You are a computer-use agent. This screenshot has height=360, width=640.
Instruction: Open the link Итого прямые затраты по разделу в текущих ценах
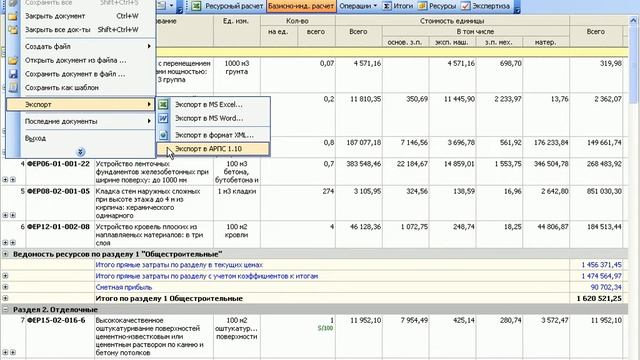(x=179, y=265)
